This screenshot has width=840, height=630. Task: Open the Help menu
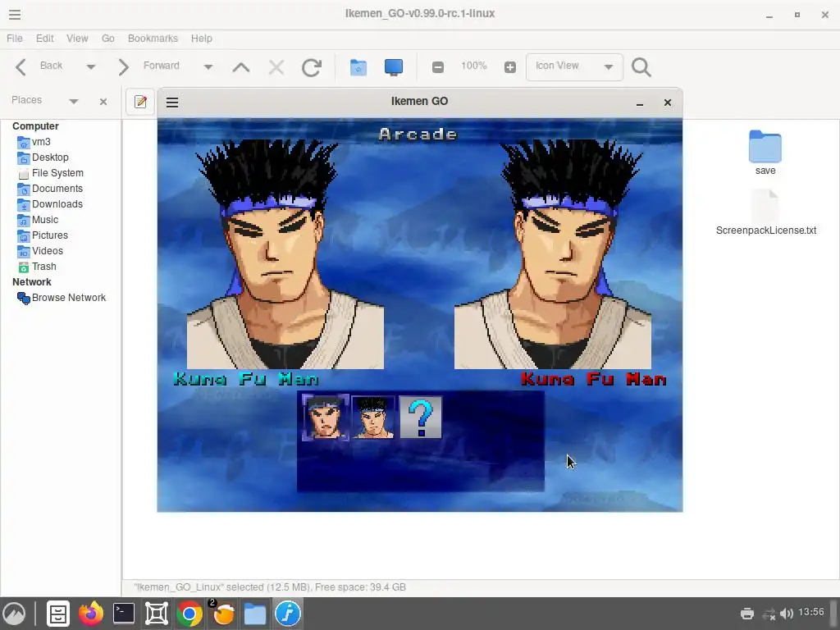tap(202, 39)
